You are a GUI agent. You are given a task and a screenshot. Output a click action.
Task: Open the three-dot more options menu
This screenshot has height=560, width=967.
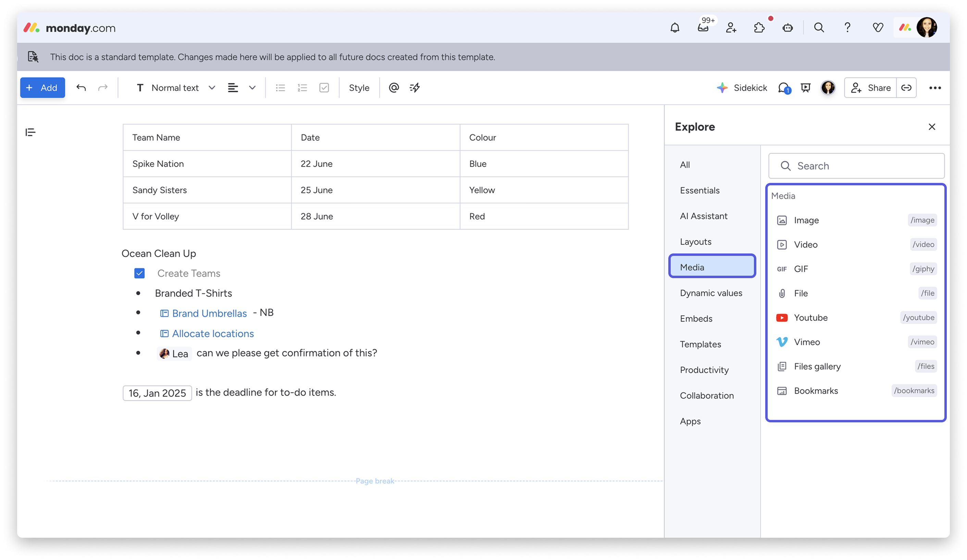click(935, 88)
